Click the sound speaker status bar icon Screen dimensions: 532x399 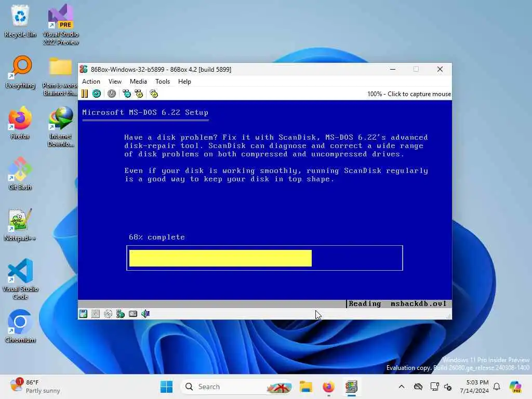[145, 314]
